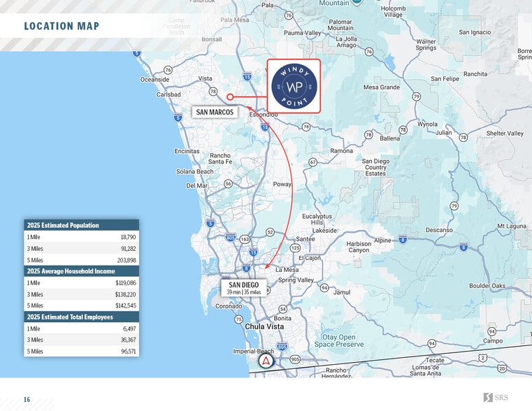Click the Route 75 shield near Coronado

pos(238,319)
